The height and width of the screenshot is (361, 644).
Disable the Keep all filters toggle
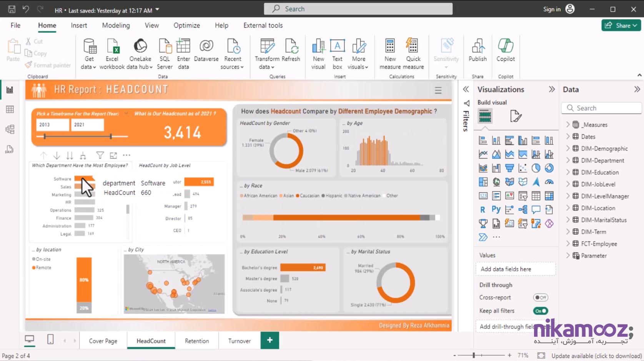point(540,311)
